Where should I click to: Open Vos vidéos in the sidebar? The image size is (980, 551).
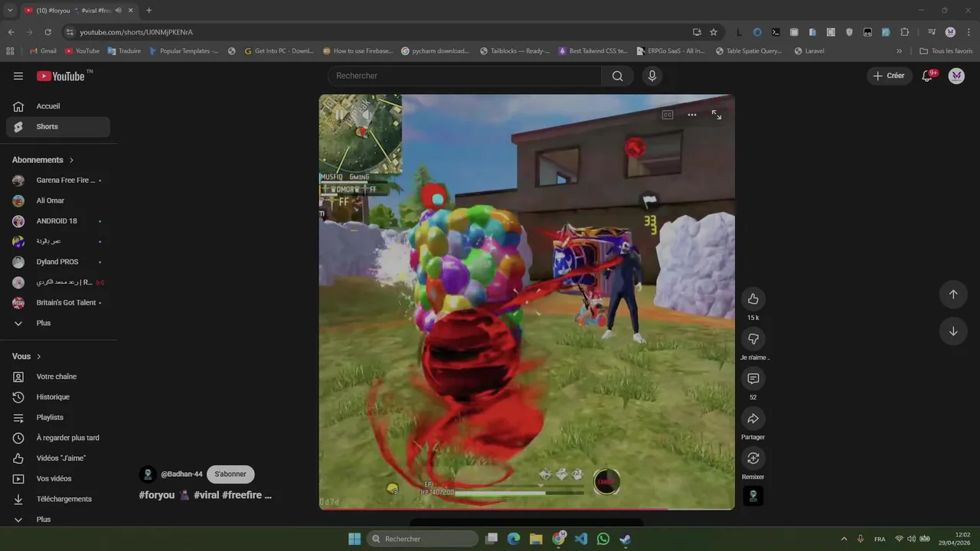58,479
